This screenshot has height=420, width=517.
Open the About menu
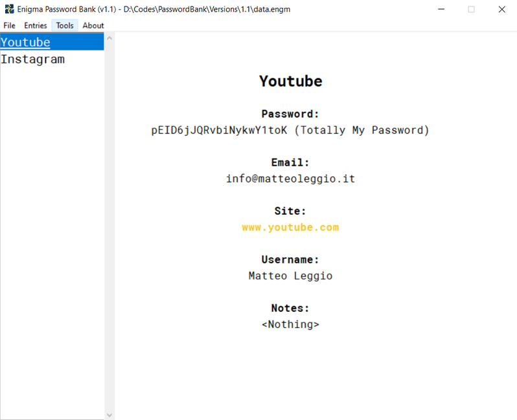(x=93, y=25)
